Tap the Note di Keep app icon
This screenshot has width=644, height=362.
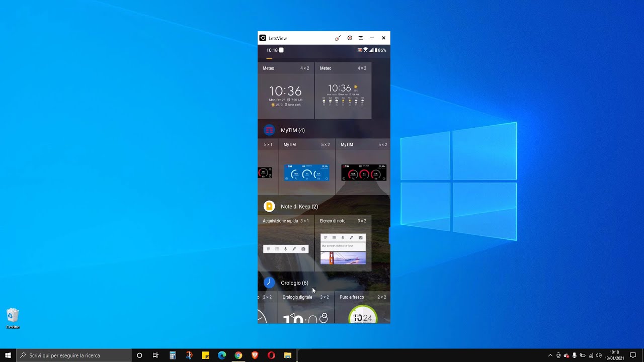(x=269, y=207)
